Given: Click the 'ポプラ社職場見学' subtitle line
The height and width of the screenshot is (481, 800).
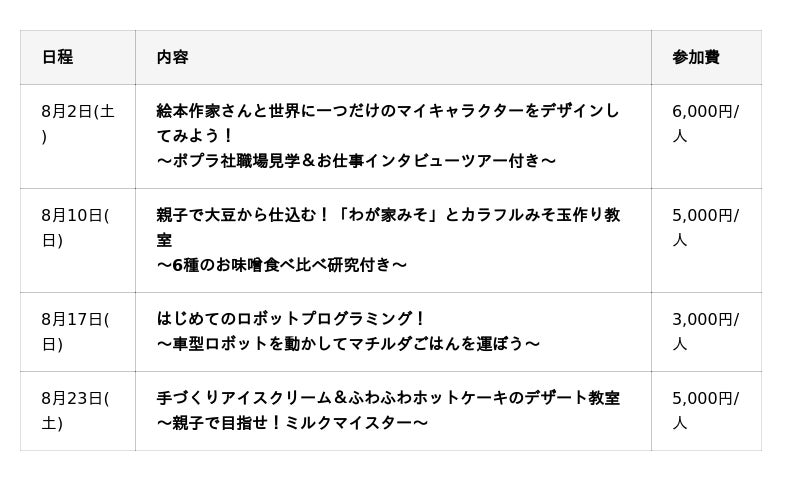Looking at the screenshot, I should [356, 160].
